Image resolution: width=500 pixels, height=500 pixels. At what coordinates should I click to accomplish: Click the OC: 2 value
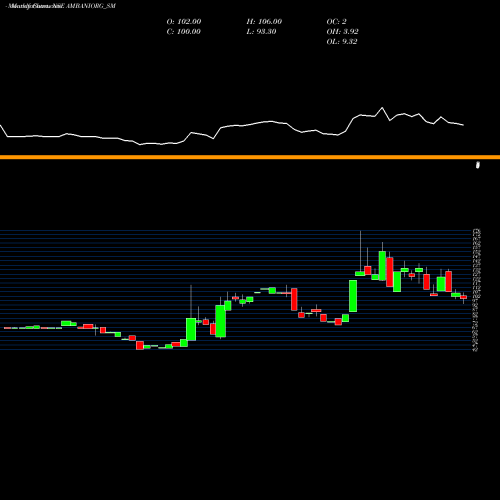337,21
